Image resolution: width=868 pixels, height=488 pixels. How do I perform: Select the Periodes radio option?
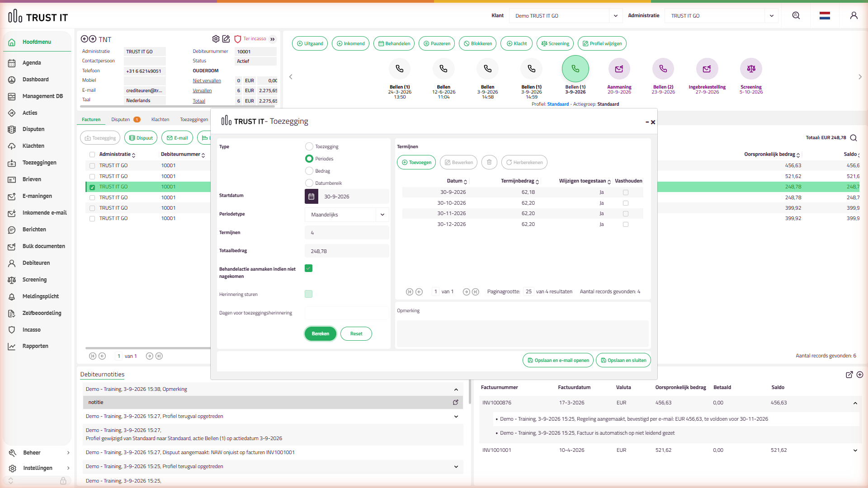[309, 159]
